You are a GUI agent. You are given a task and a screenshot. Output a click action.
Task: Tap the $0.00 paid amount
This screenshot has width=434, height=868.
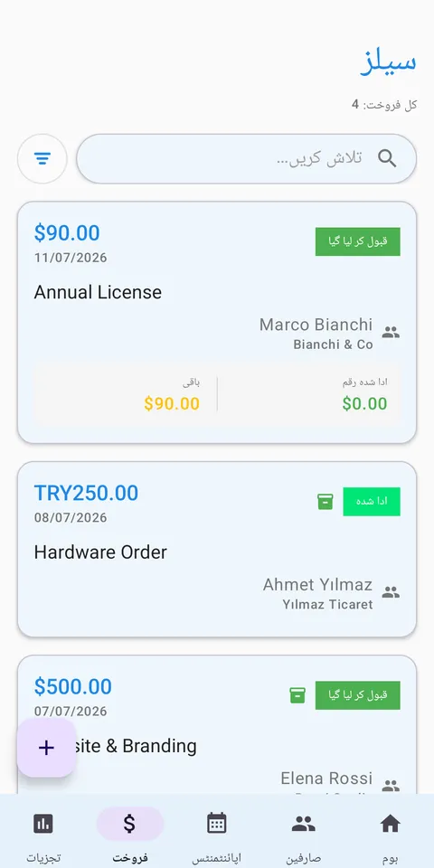point(364,403)
